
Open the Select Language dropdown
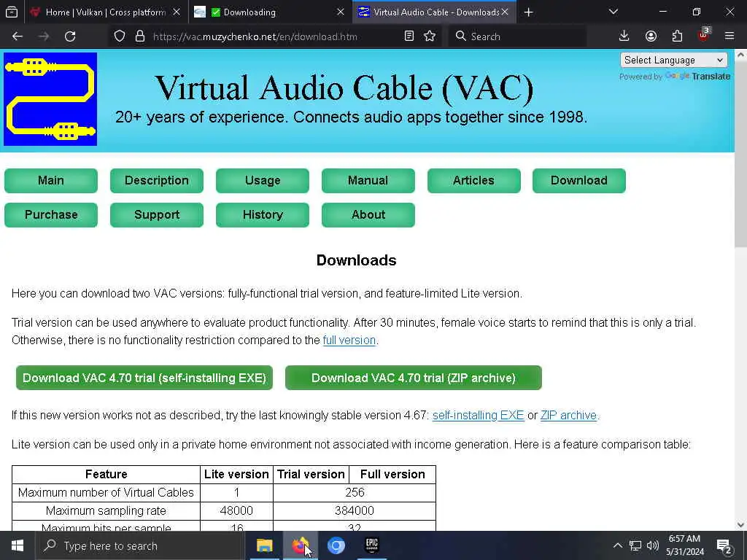673,60
